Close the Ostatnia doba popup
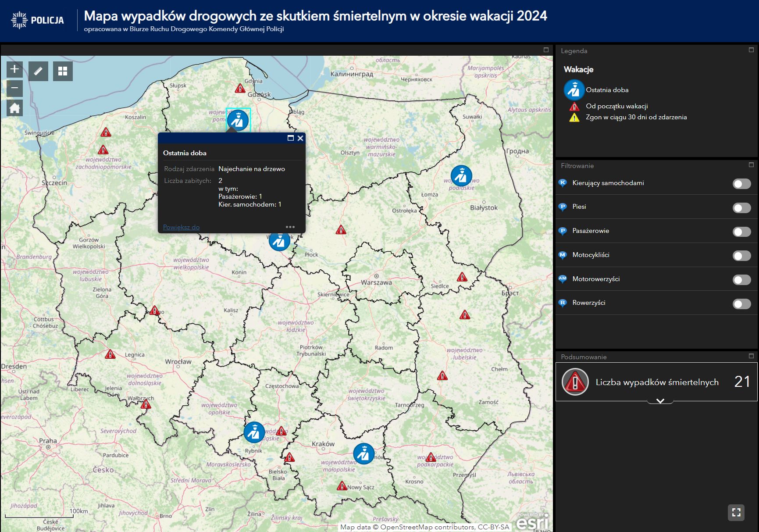 click(300, 138)
